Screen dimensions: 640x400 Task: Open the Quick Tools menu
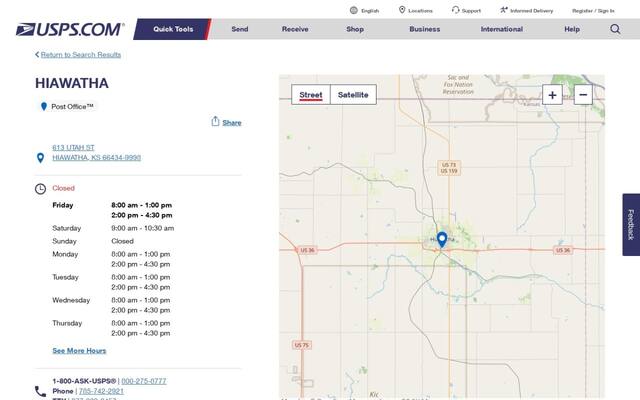[x=173, y=29]
